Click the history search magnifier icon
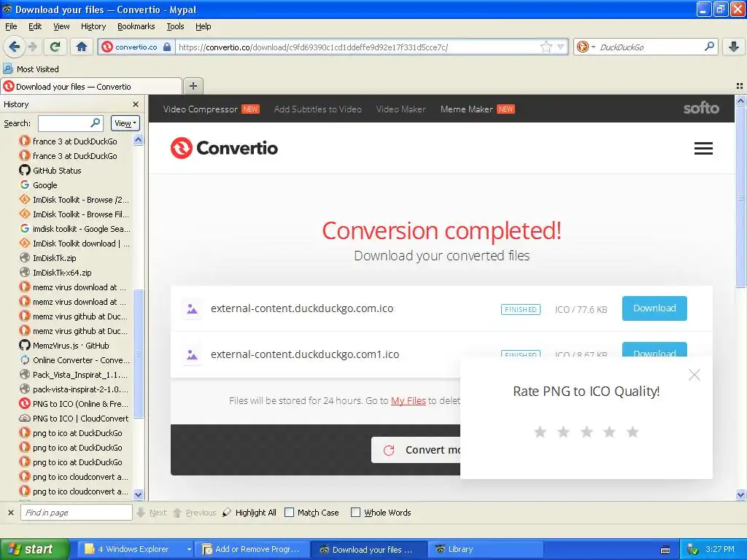This screenshot has width=747, height=560. pos(96,122)
